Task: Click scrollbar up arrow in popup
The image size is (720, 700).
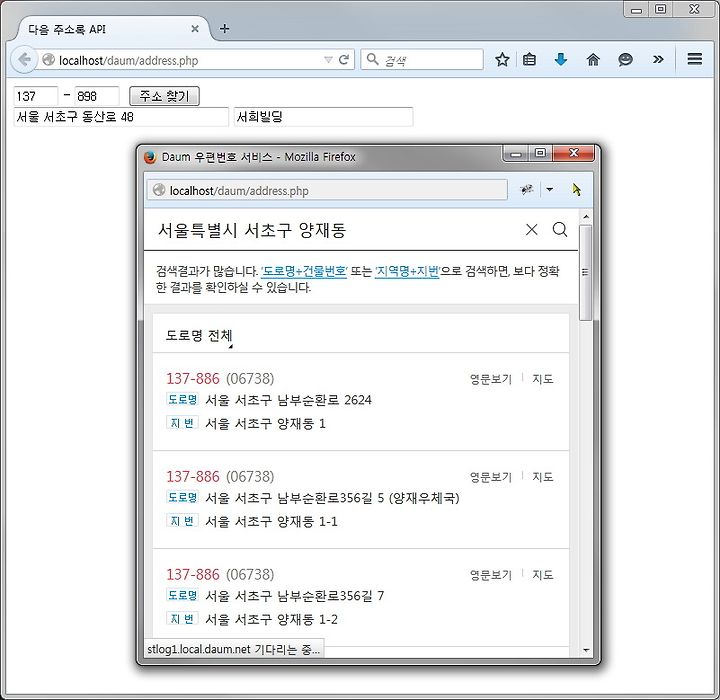Action: 585,216
